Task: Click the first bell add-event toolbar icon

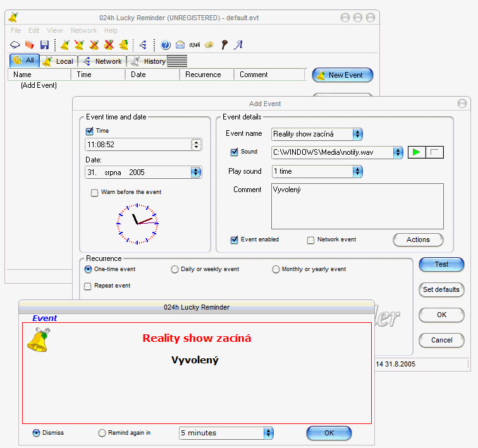Action: (x=64, y=45)
